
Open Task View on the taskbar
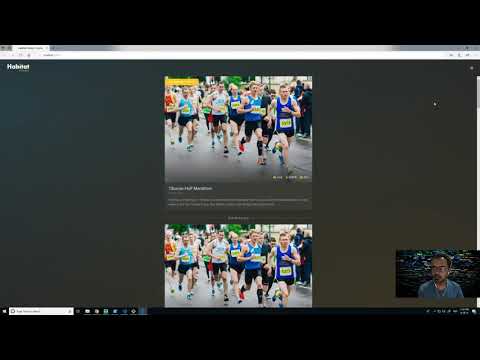(78, 311)
